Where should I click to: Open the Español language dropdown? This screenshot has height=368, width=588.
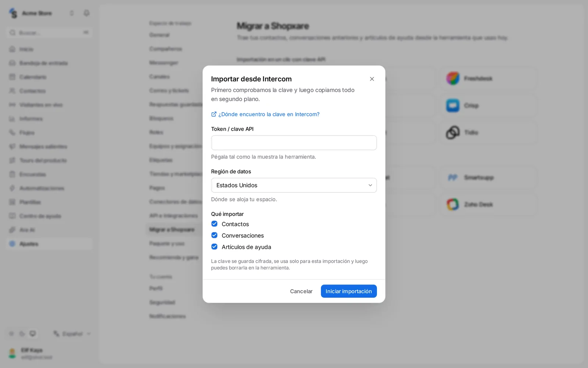pos(72,334)
